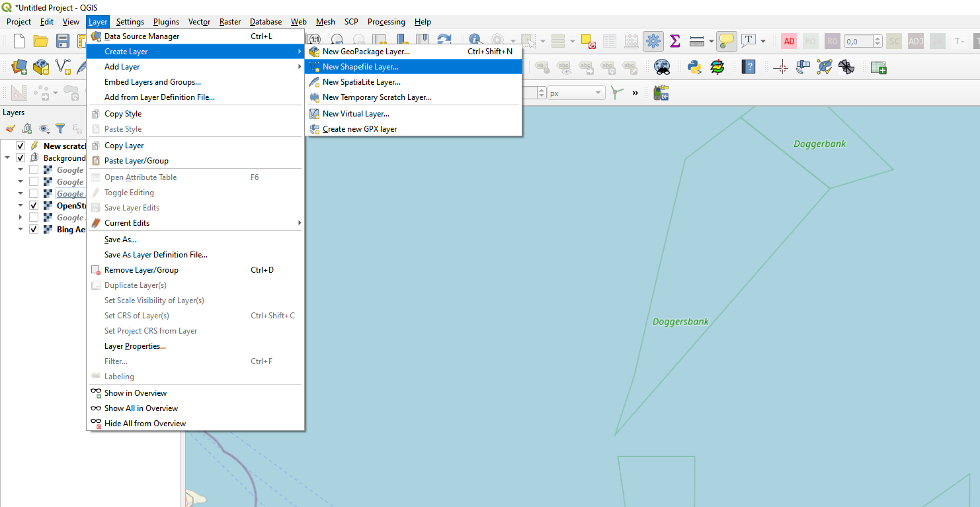Open a project with the folder icon

[41, 41]
